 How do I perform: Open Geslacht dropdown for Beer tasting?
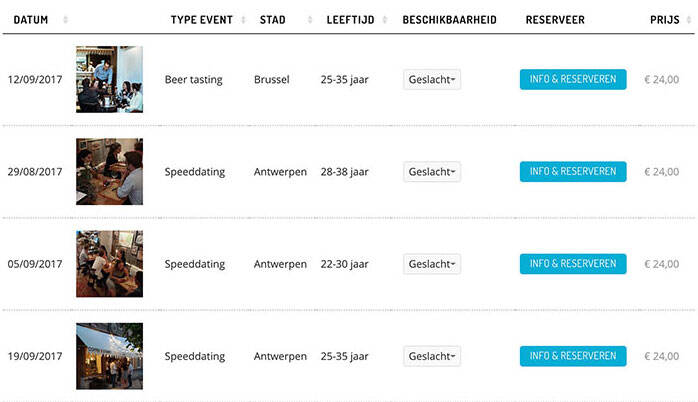click(x=432, y=80)
